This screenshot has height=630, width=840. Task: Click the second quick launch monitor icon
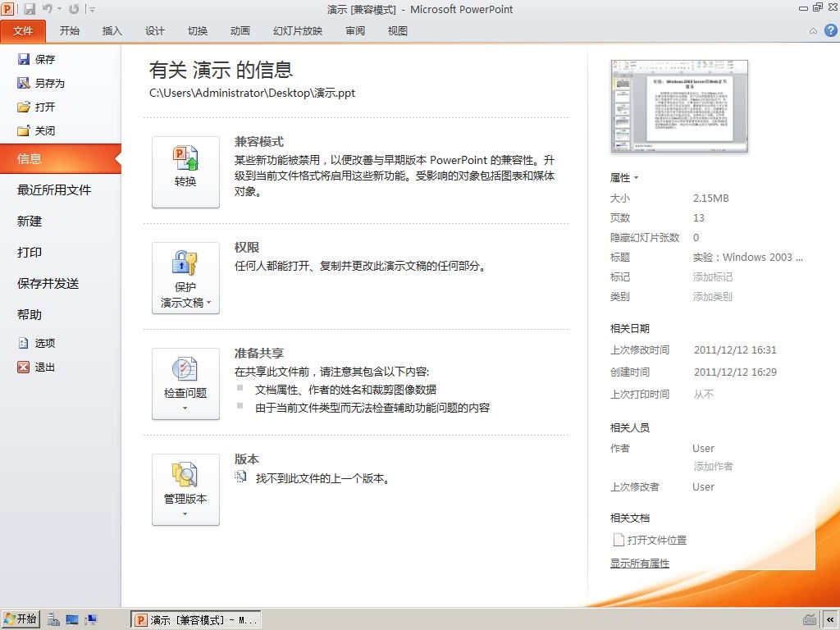click(72, 620)
